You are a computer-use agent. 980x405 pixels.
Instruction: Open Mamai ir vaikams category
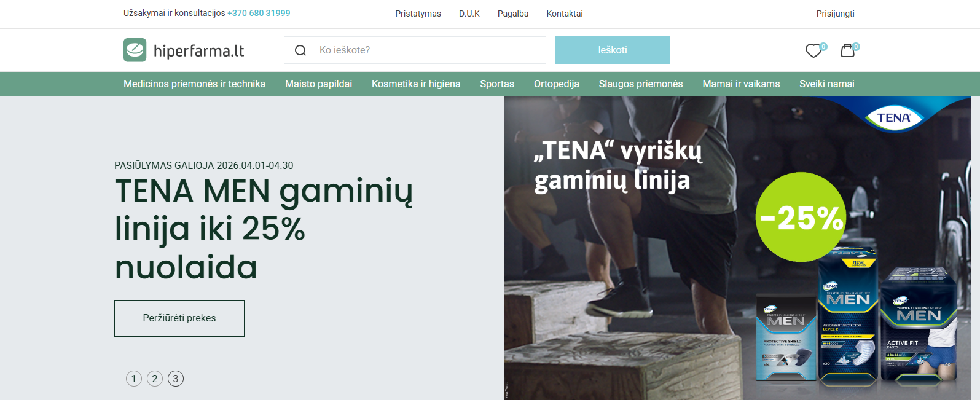coord(741,84)
